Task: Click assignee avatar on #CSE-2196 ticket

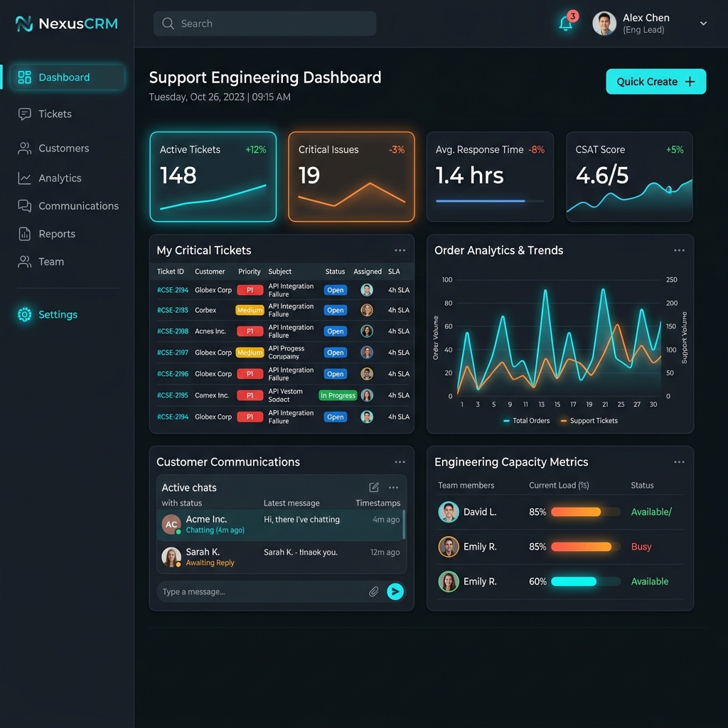Action: click(367, 374)
